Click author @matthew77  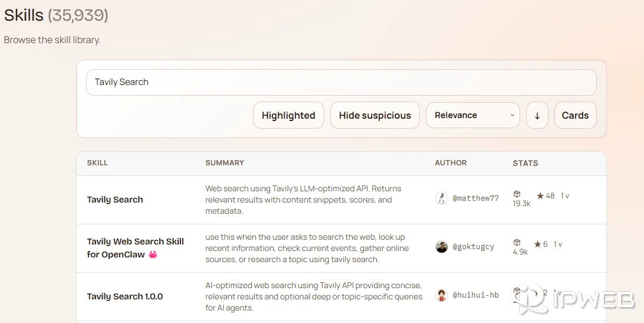click(x=475, y=198)
